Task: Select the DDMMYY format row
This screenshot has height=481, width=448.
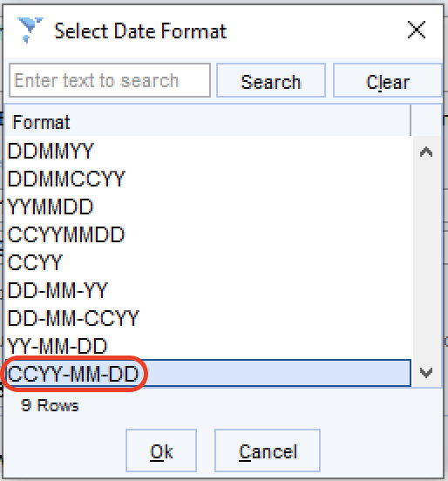Action: (x=208, y=151)
